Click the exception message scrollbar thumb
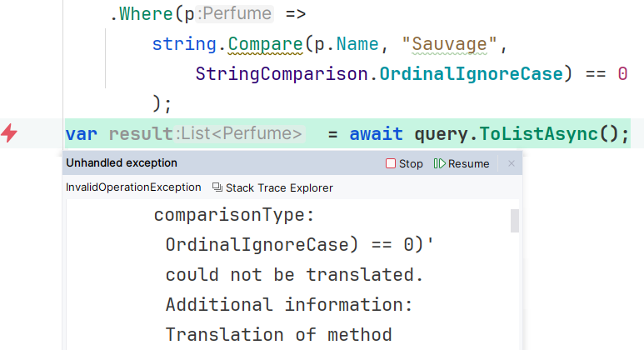The height and width of the screenshot is (350, 644). (515, 221)
